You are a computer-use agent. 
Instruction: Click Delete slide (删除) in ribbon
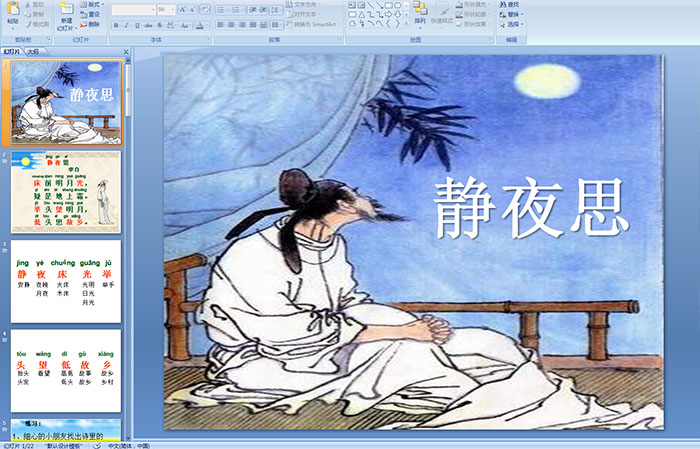tap(90, 24)
